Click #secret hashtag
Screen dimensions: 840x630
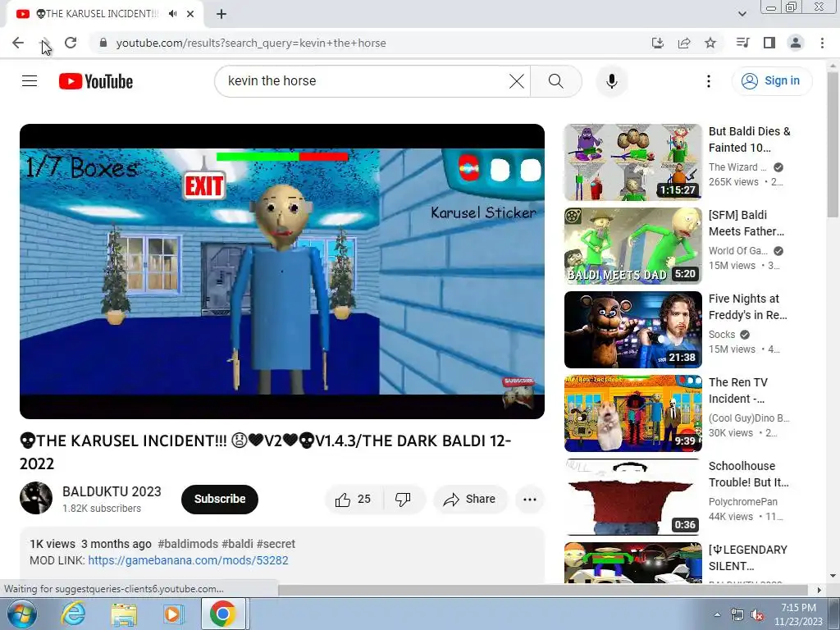[x=276, y=544]
